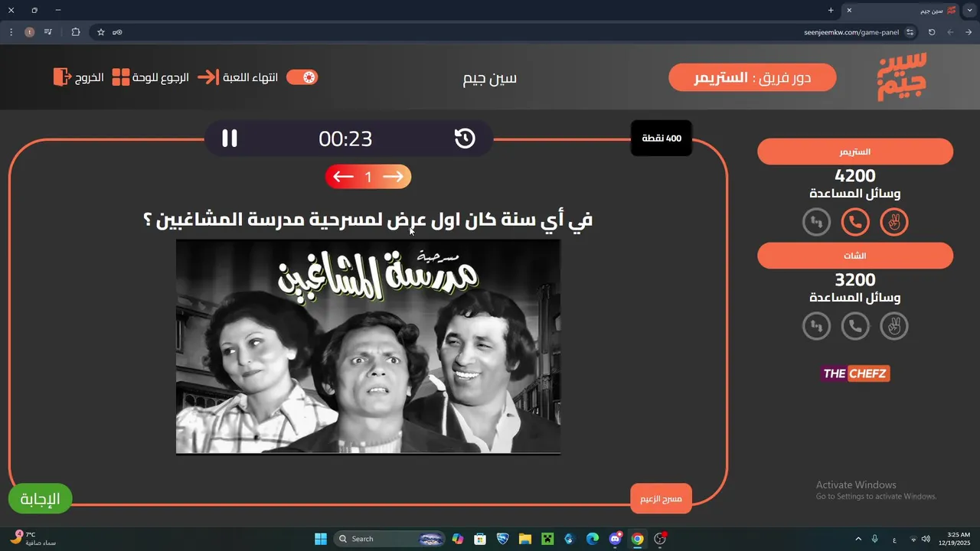The image size is (980, 551).
Task: Open the مدرسة المشاغبين question image
Action: coord(368,347)
